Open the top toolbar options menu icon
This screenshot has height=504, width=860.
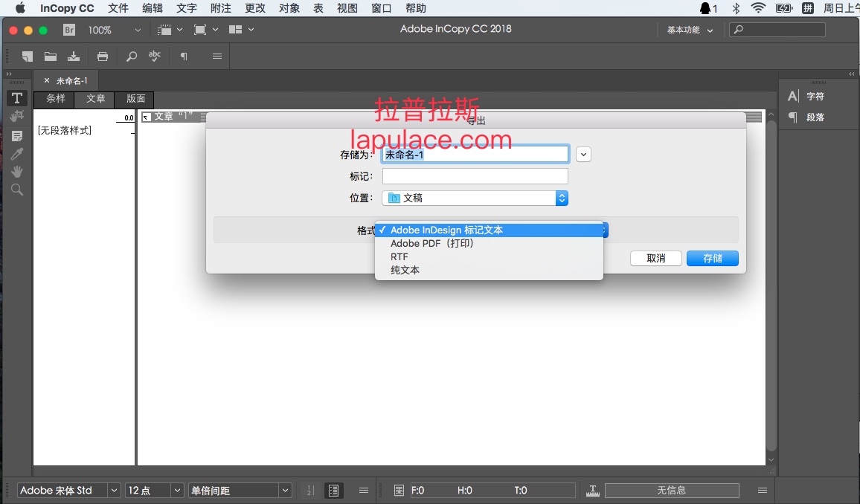tap(217, 56)
